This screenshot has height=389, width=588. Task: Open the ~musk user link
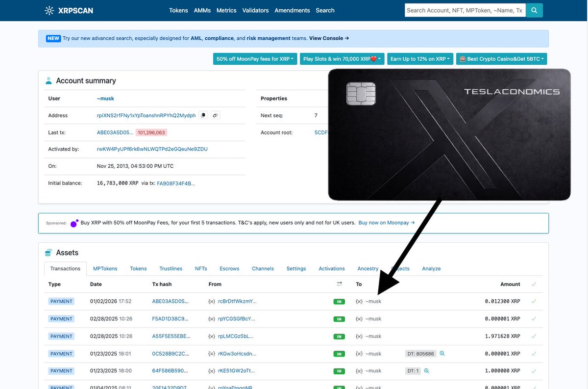pos(105,99)
